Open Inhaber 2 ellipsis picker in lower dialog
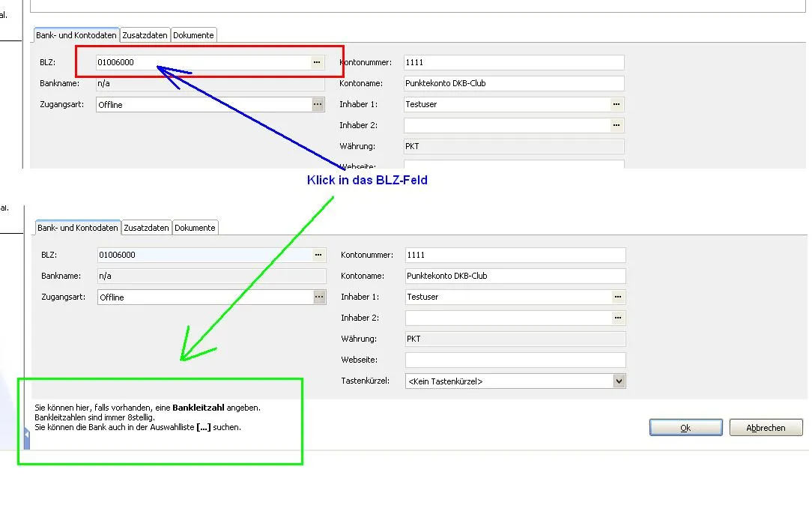 (x=618, y=318)
